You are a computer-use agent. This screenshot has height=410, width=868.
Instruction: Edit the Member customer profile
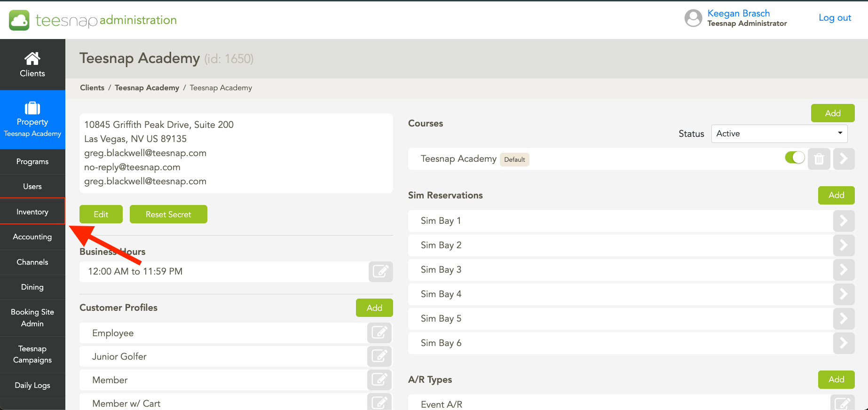(379, 380)
